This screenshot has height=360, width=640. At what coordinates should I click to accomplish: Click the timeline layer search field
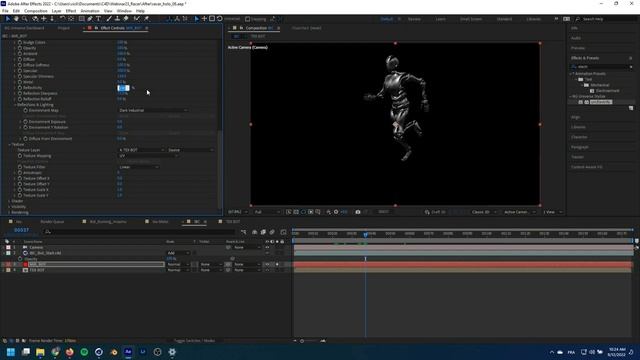pos(139,232)
